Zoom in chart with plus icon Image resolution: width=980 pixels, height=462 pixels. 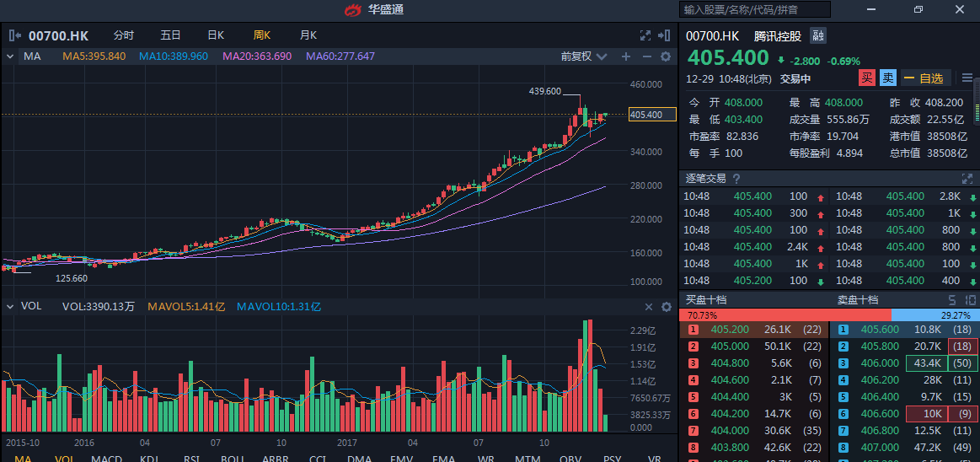click(x=626, y=56)
